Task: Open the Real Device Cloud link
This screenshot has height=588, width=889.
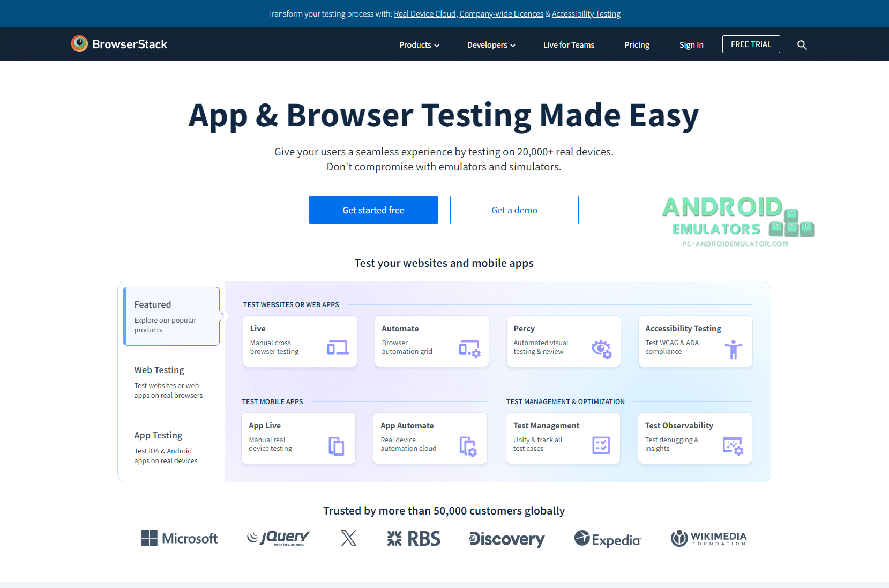Action: click(x=424, y=13)
